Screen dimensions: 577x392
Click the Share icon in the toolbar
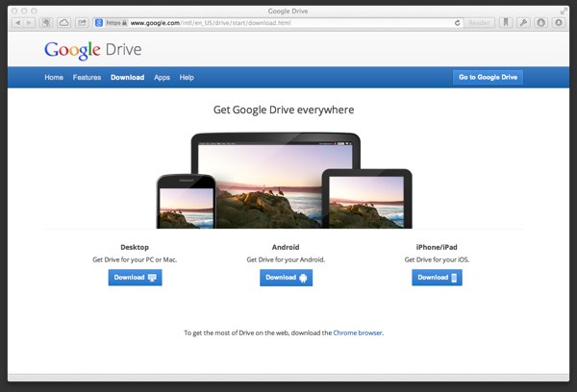pos(82,23)
